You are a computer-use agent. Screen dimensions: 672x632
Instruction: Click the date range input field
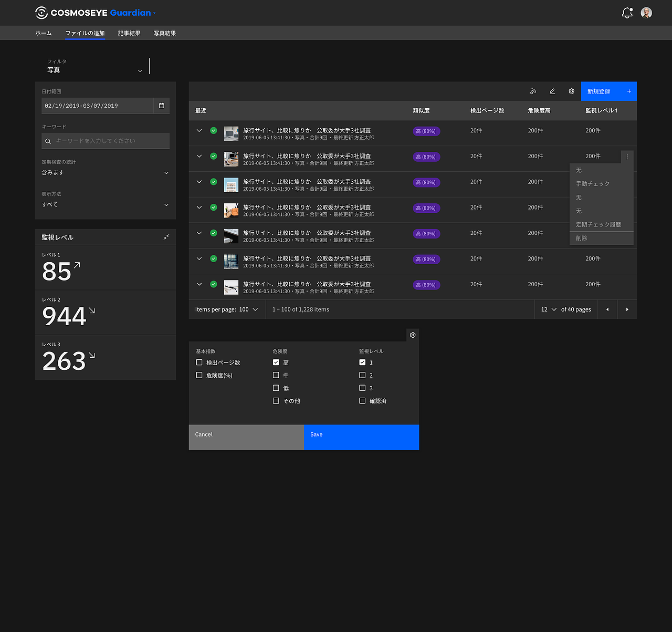(98, 106)
